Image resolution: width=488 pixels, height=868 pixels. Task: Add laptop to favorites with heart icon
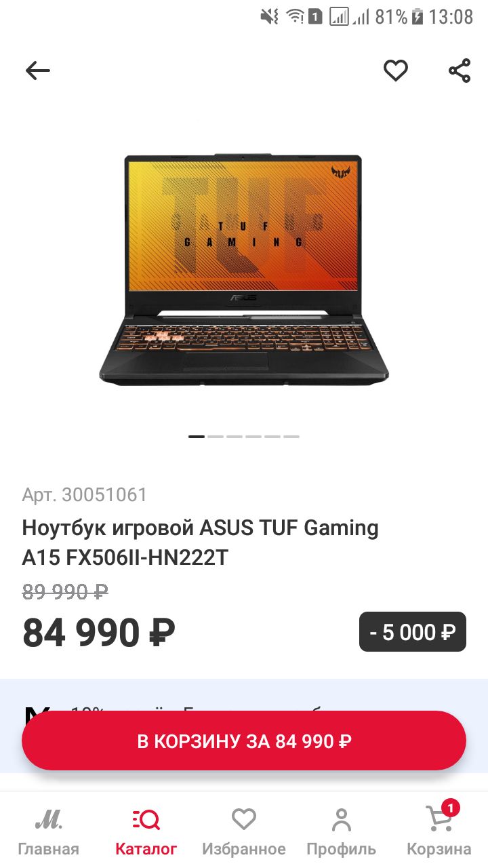pyautogui.click(x=396, y=71)
